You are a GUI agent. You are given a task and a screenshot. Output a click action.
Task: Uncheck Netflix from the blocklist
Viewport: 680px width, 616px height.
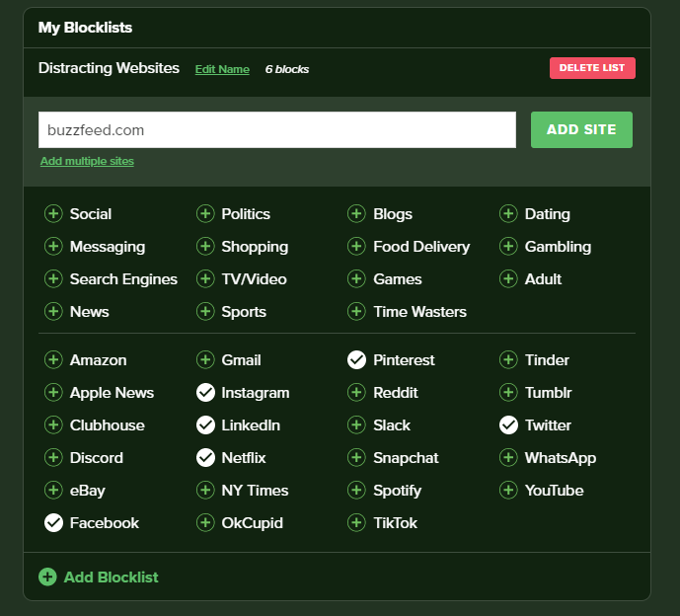point(205,458)
